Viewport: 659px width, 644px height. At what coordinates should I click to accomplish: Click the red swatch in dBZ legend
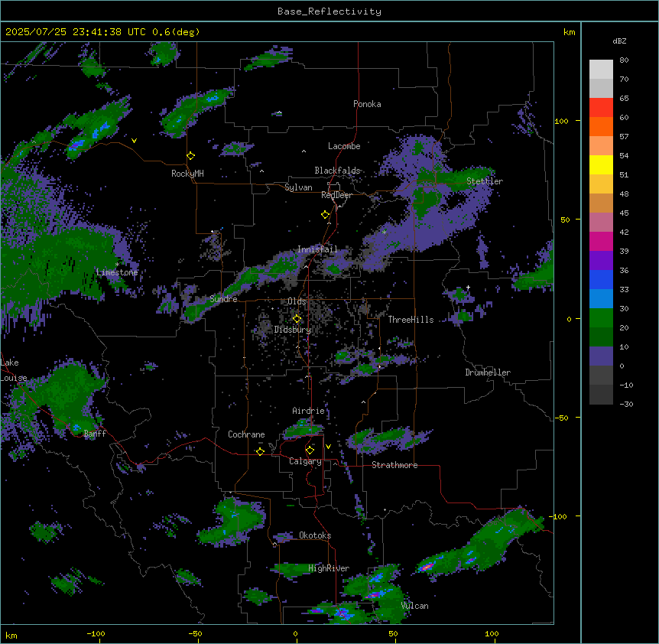click(x=601, y=108)
